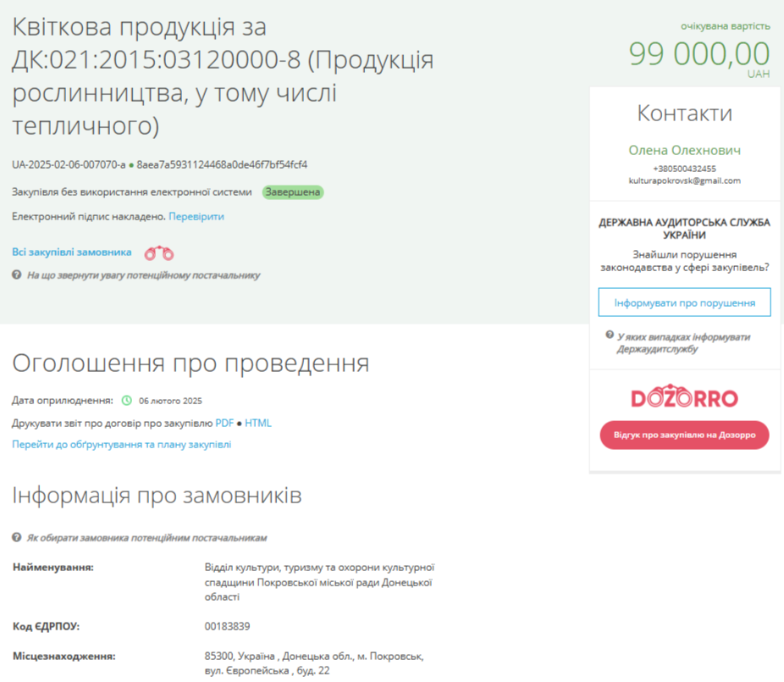Click the contact email kulturapokrovsk@gmail.com

[684, 181]
